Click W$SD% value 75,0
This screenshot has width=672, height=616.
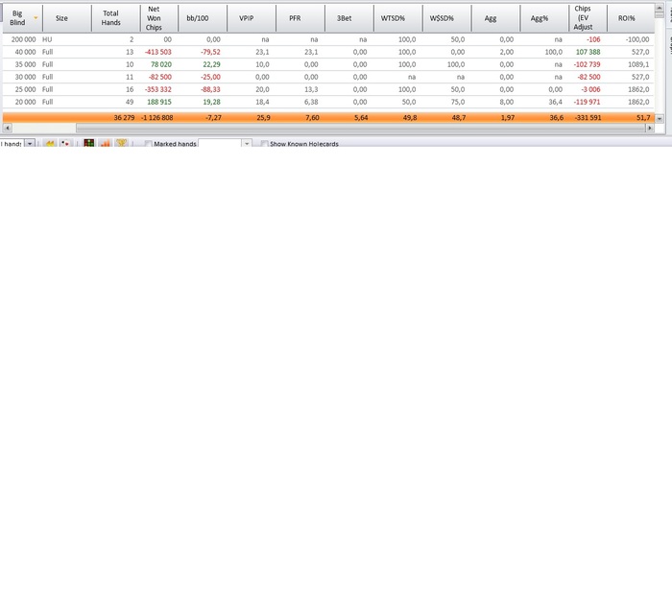458,102
